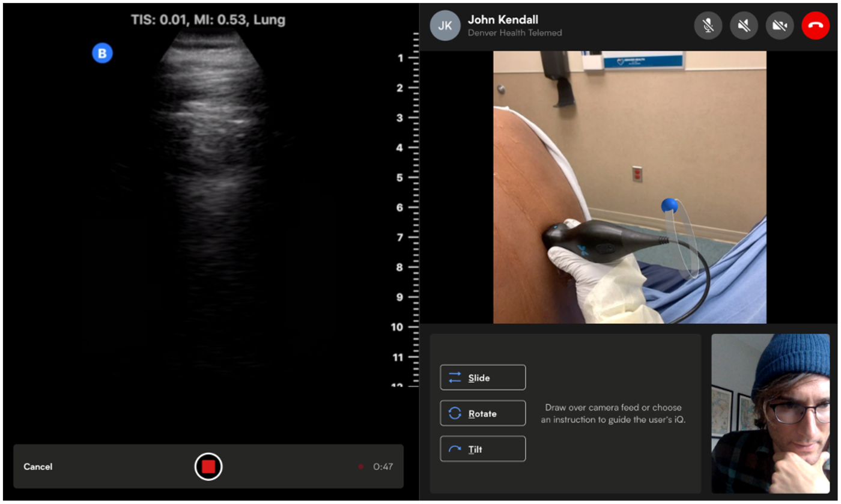
Task: Toggle the speaker mute control
Action: click(x=744, y=25)
